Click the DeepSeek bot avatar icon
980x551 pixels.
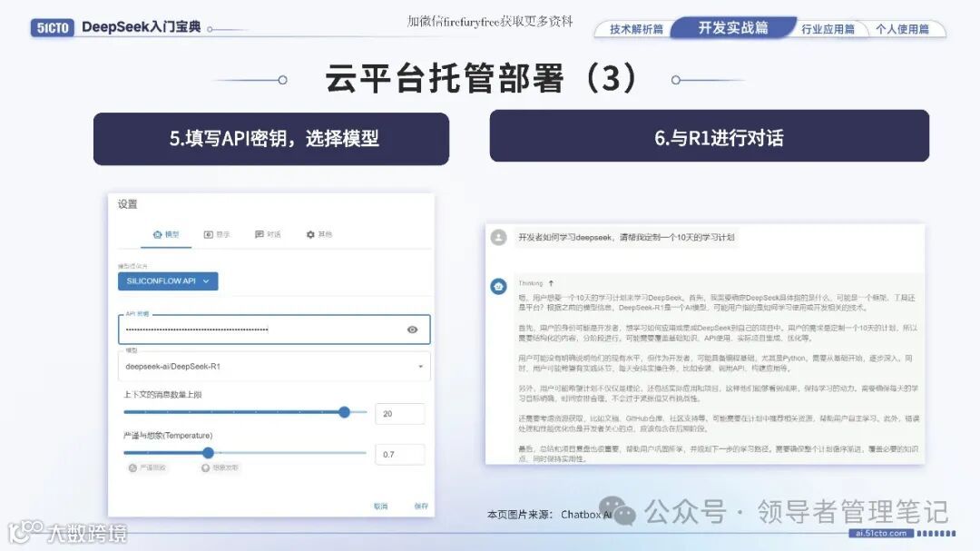[x=499, y=287]
